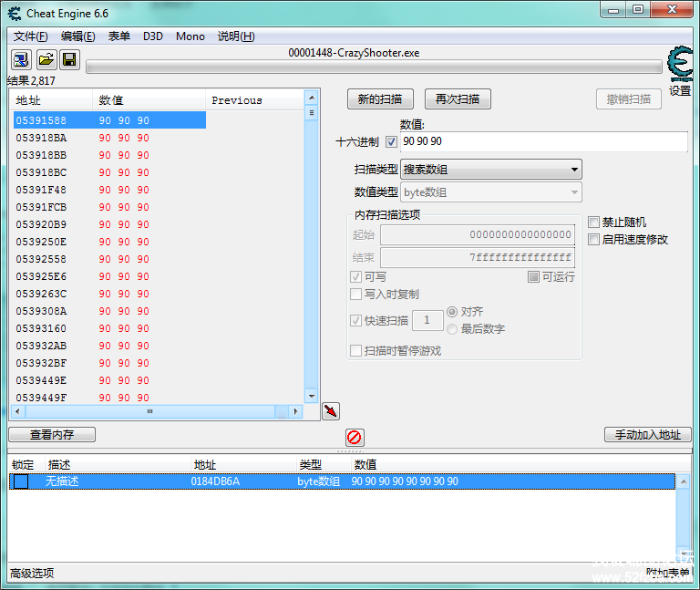Open the 说明(H) menu
This screenshot has height=590, width=700.
click(236, 36)
